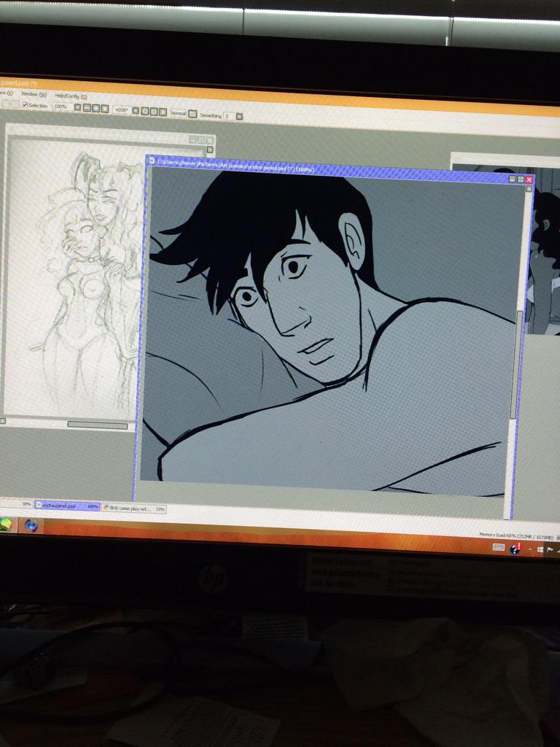Click the 100% zoom level field
The image size is (560, 747).
coord(62,107)
